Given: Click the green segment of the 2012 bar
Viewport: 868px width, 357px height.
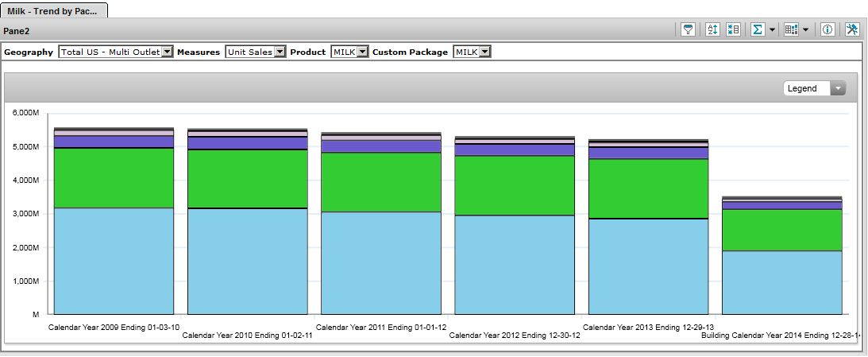Looking at the screenshot, I should 514,185.
